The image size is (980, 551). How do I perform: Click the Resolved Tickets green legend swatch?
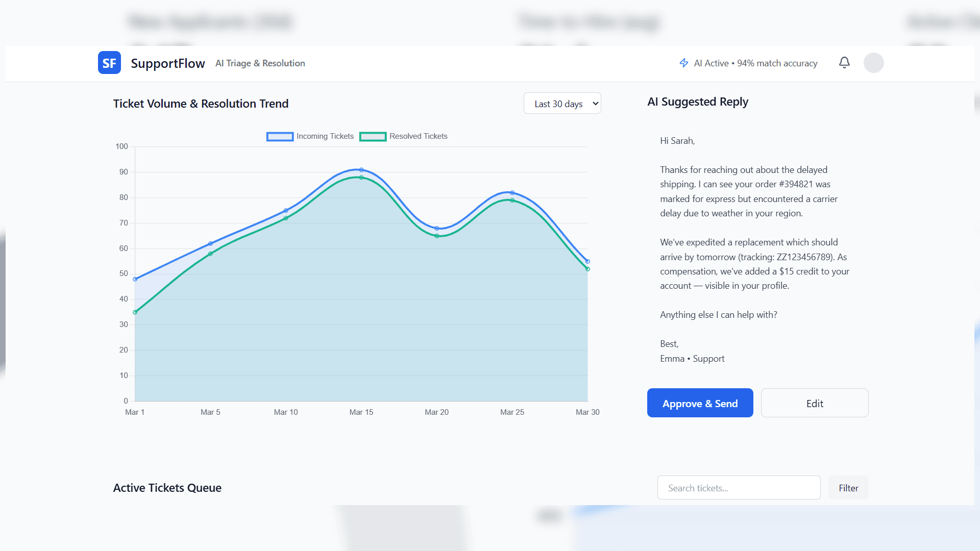pyautogui.click(x=373, y=136)
